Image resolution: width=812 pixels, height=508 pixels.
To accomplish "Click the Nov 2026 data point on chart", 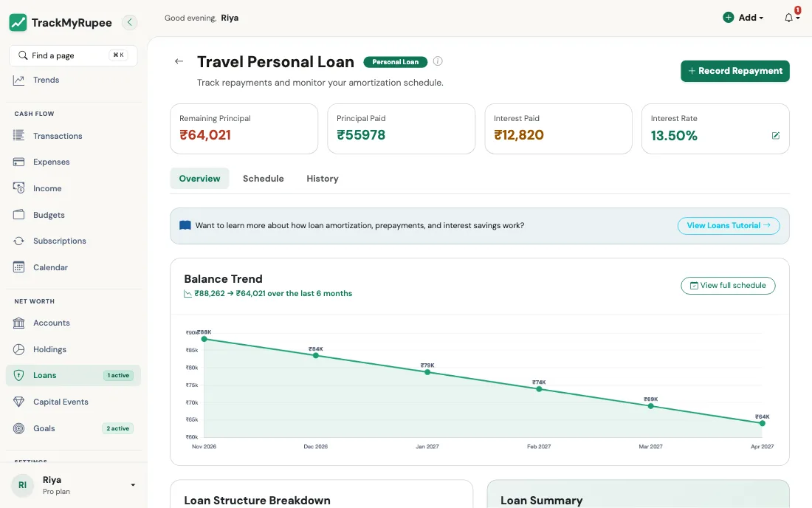I will coord(204,339).
